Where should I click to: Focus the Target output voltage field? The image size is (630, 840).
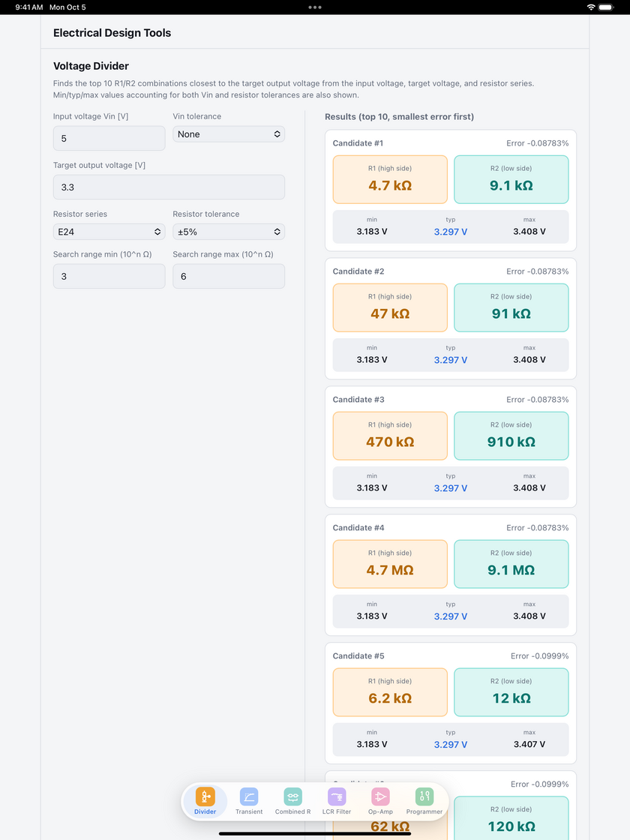click(169, 187)
